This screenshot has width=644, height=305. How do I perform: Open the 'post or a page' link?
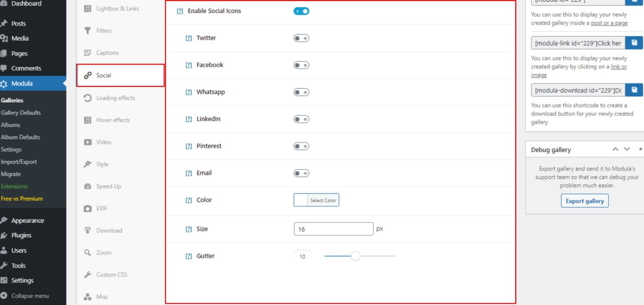tap(610, 23)
